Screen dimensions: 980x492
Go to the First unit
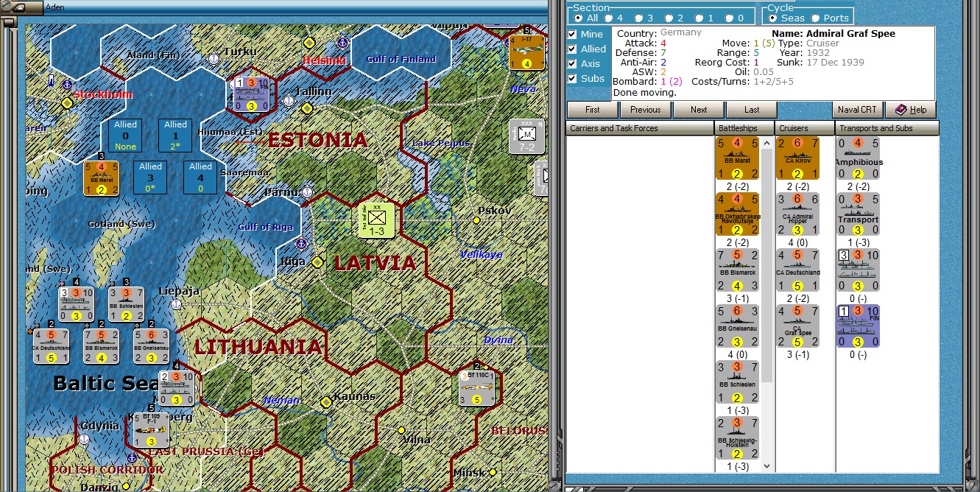593,110
